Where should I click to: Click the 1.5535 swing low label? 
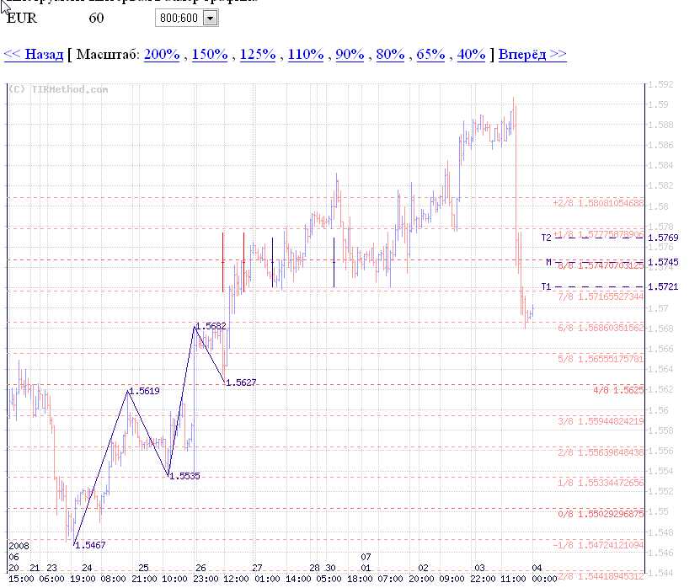click(184, 476)
